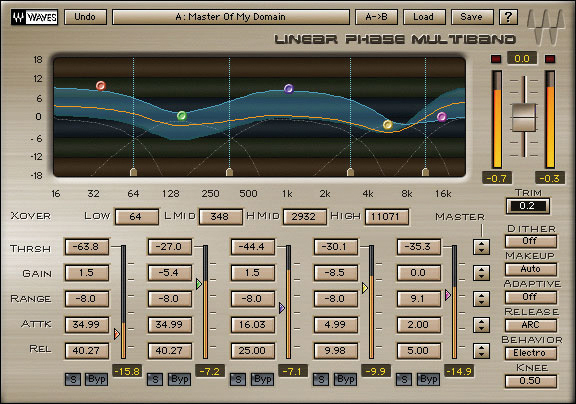Click the Waves logo at top left
This screenshot has width=576, height=404.
(x=34, y=17)
